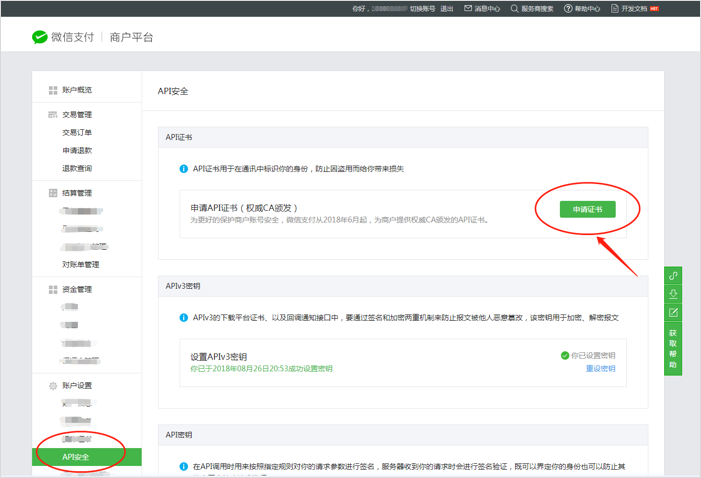Image resolution: width=701 pixels, height=478 pixels.
Task: Click the 消息中心 envelope icon
Action: 468,8
